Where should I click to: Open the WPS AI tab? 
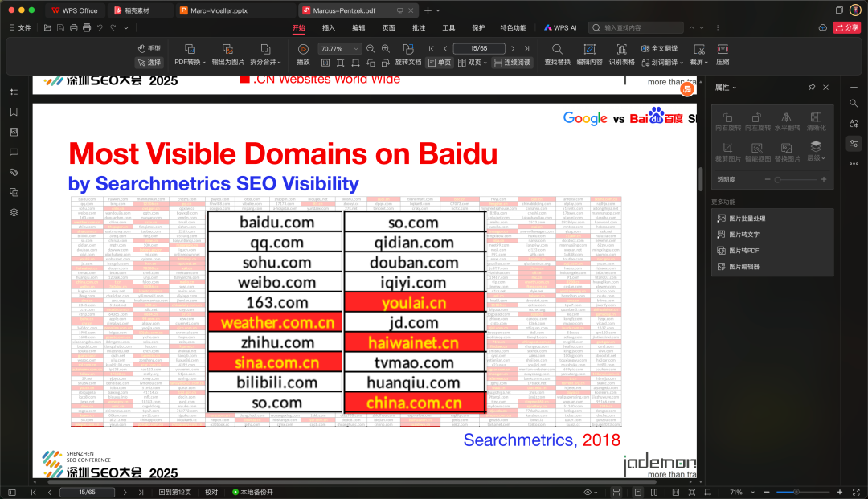point(560,27)
